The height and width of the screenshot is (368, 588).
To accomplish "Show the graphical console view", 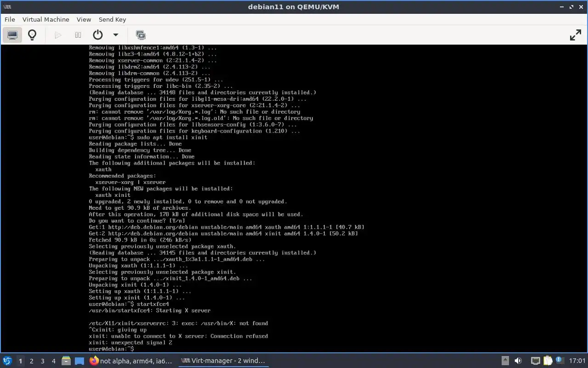I will pyautogui.click(x=12, y=35).
